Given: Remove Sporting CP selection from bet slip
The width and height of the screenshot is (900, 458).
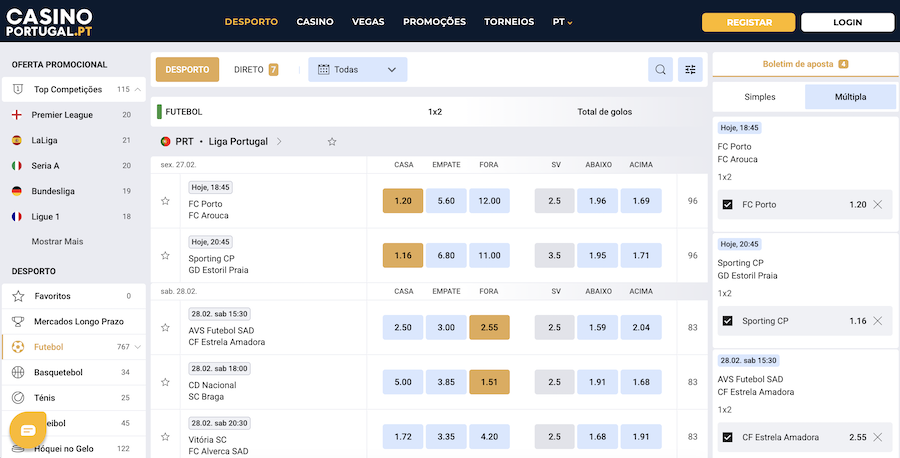Looking at the screenshot, I should tap(878, 321).
